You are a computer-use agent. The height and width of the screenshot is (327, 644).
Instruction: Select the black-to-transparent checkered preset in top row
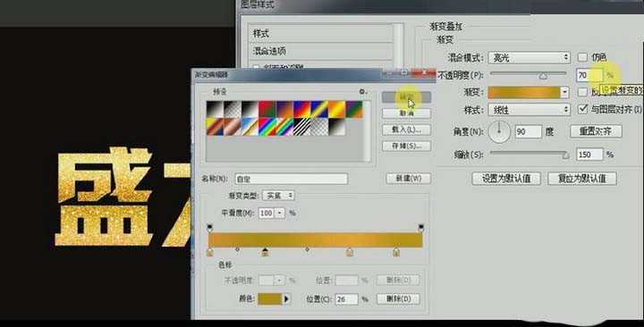[232, 110]
